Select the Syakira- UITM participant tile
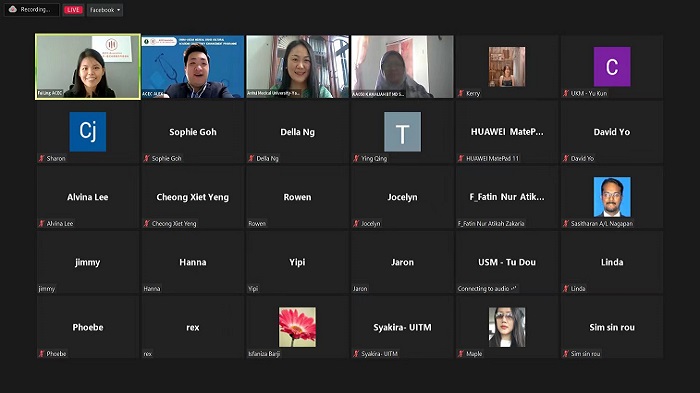This screenshot has width=700, height=393. (402, 327)
